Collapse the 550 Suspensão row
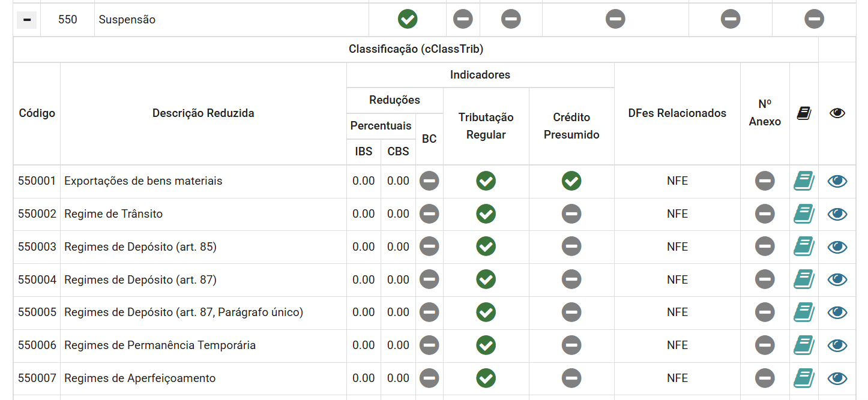Screen dimensions: 868x400 click(x=26, y=20)
